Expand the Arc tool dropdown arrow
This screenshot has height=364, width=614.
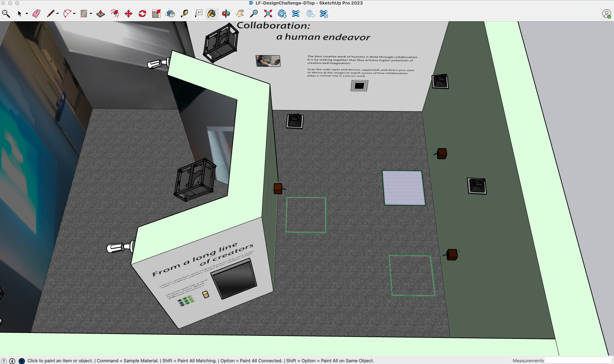click(74, 14)
